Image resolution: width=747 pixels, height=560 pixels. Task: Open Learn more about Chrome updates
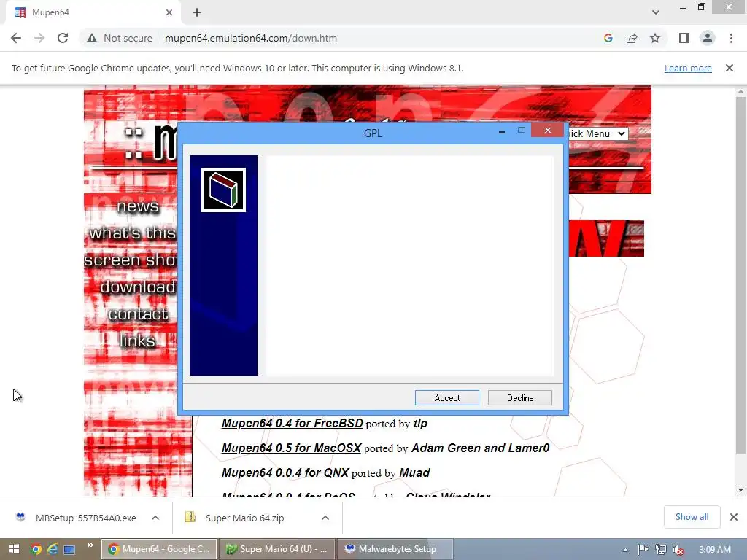tap(688, 68)
